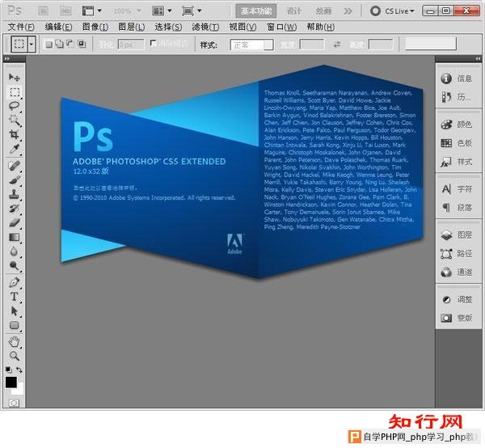Screen dimensions: 485x448
Task: Select the Brush tool
Action: (x=14, y=180)
